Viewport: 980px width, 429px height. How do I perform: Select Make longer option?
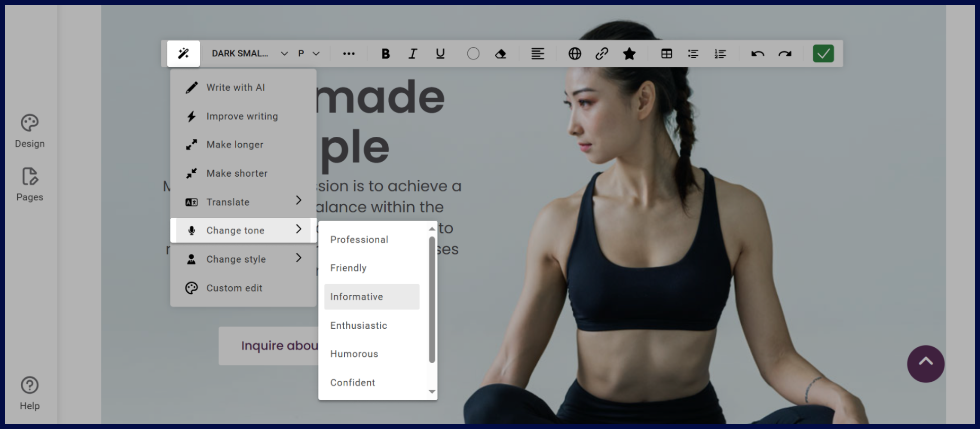(x=243, y=144)
